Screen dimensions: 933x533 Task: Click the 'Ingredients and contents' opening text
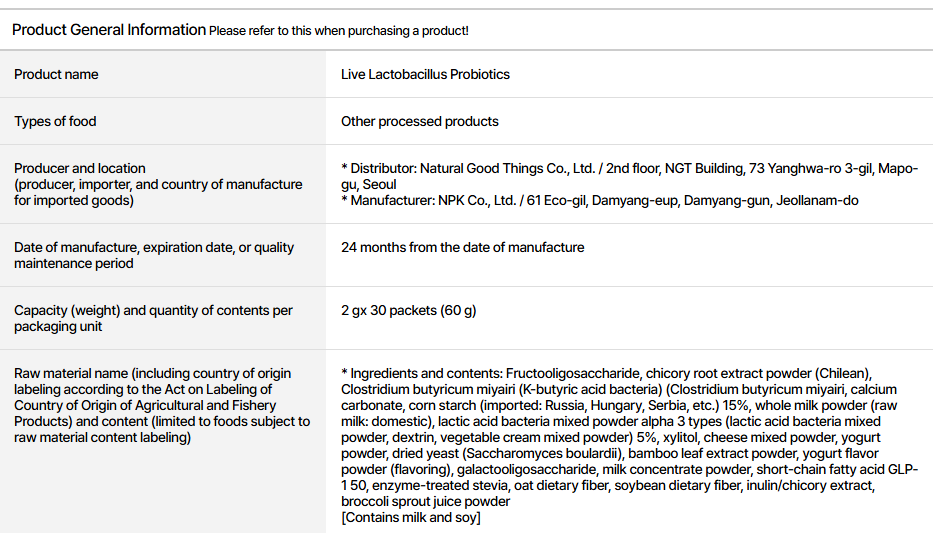point(422,374)
